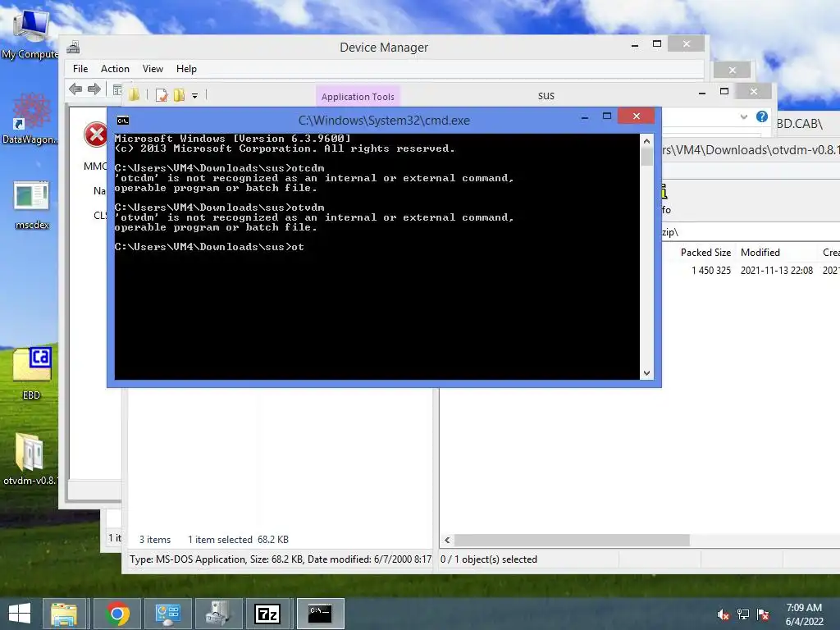Select the Application Tools ribbon tab
Viewport: 840px width, 630px height.
pos(358,97)
